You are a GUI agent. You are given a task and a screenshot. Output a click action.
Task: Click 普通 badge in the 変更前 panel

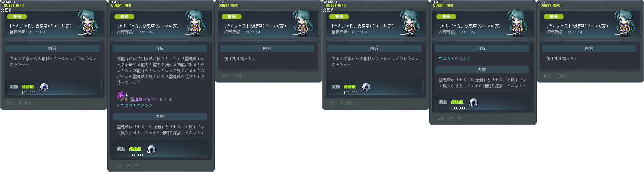(x=17, y=17)
